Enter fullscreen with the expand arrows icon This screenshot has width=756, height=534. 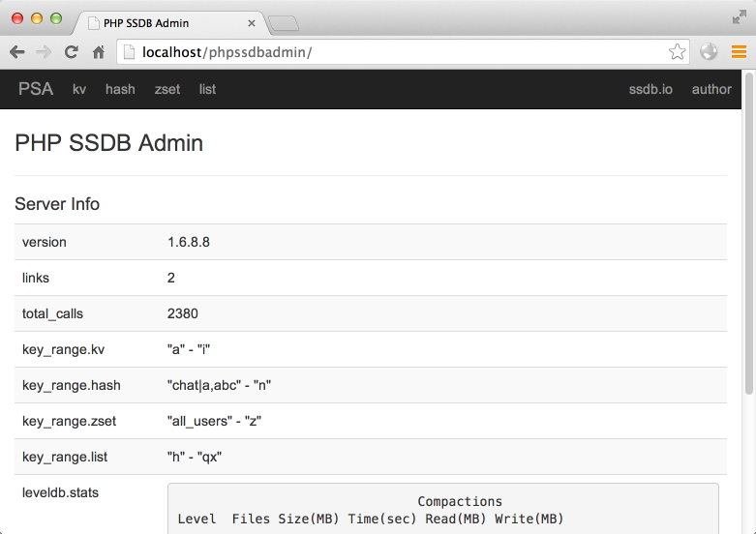pyautogui.click(x=740, y=17)
